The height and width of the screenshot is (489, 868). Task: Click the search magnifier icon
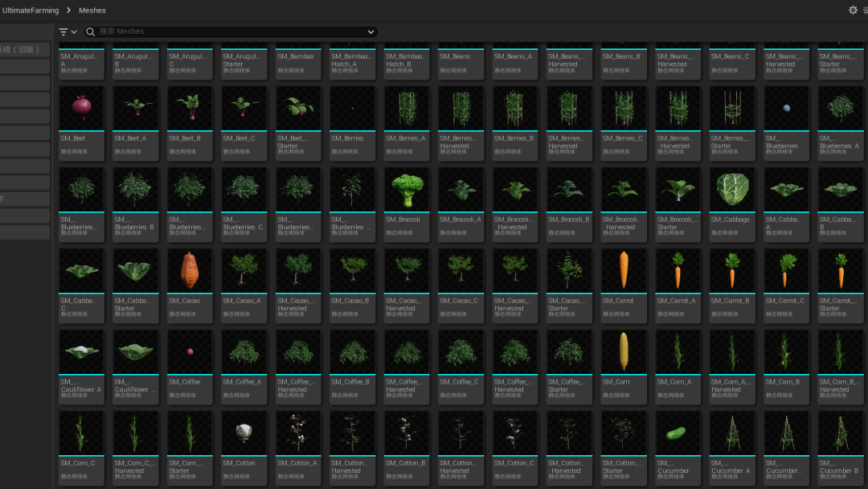[90, 31]
